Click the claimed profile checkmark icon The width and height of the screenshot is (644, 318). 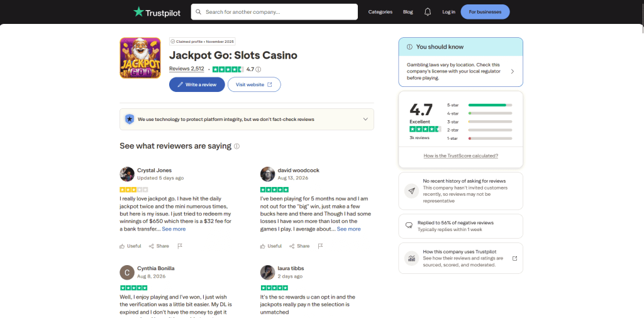173,42
